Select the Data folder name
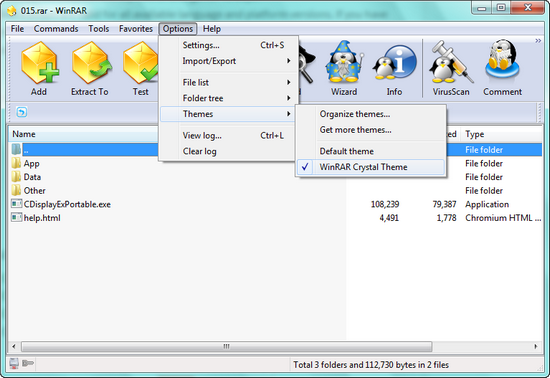550x378 pixels. (x=32, y=177)
